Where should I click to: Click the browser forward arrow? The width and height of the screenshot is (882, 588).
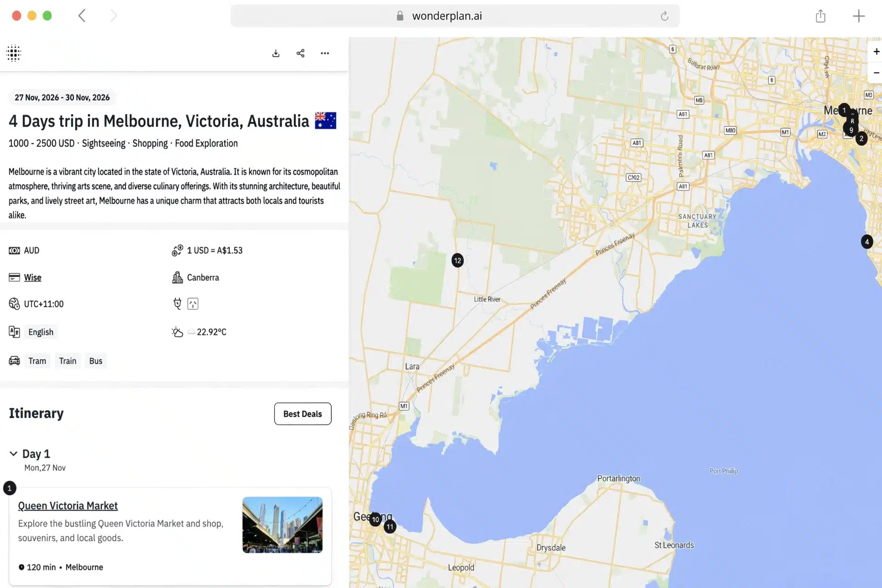113,16
